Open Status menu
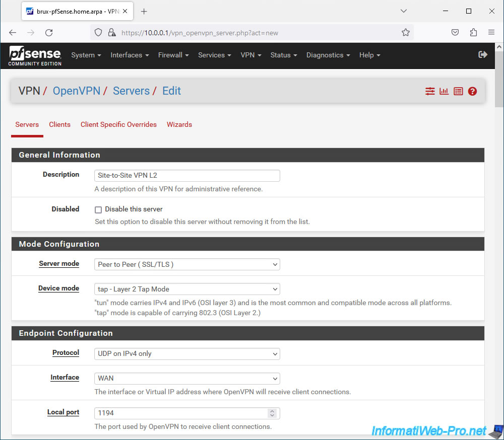Image resolution: width=504 pixels, height=440 pixels. click(x=283, y=55)
